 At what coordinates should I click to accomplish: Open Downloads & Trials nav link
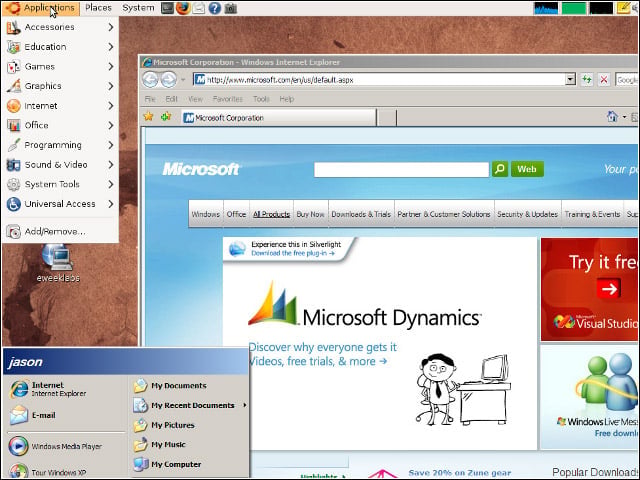[x=361, y=214]
